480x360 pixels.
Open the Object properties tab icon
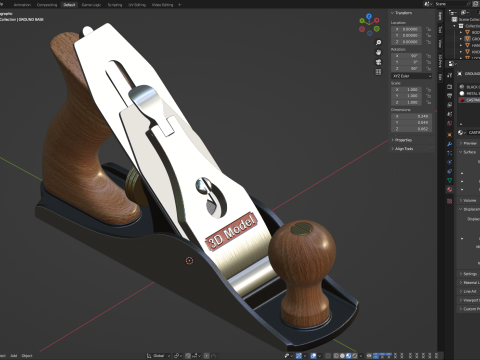(x=449, y=135)
